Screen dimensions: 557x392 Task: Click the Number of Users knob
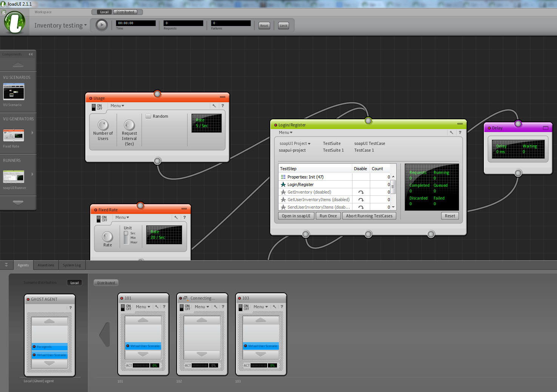103,125
